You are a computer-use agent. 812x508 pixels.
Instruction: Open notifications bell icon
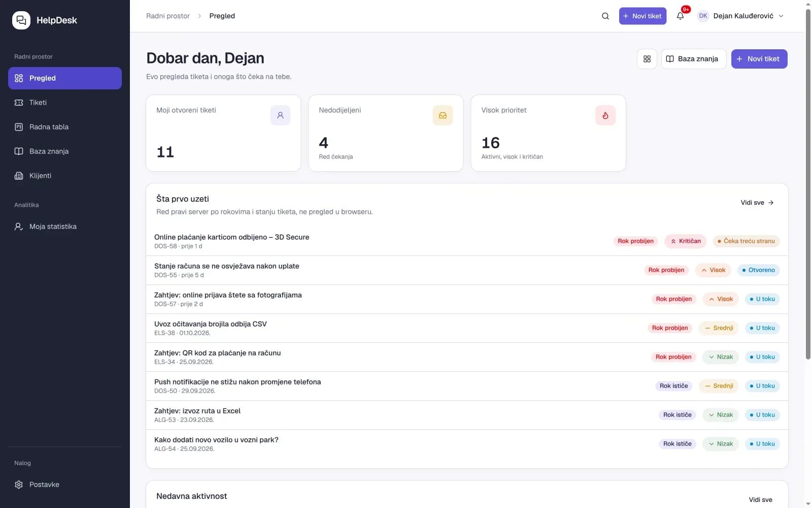point(681,16)
